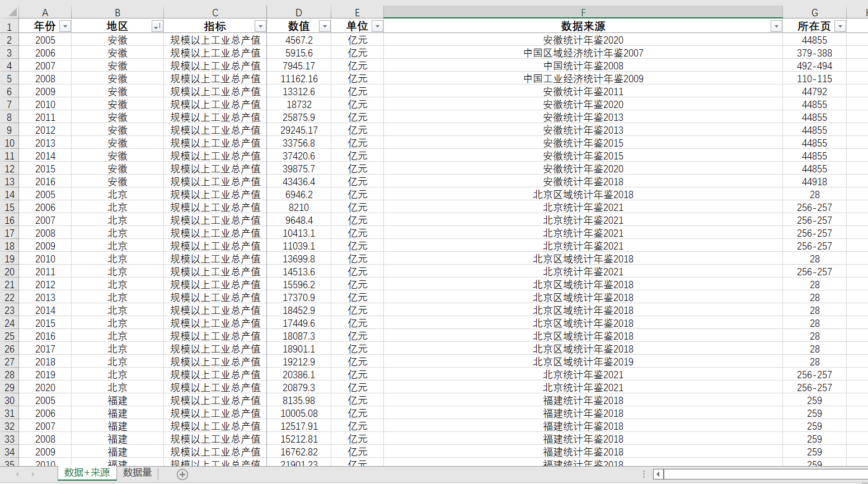The height and width of the screenshot is (484, 868).
Task: Click 规模以上工业总产值 in row 2
Action: pos(215,40)
